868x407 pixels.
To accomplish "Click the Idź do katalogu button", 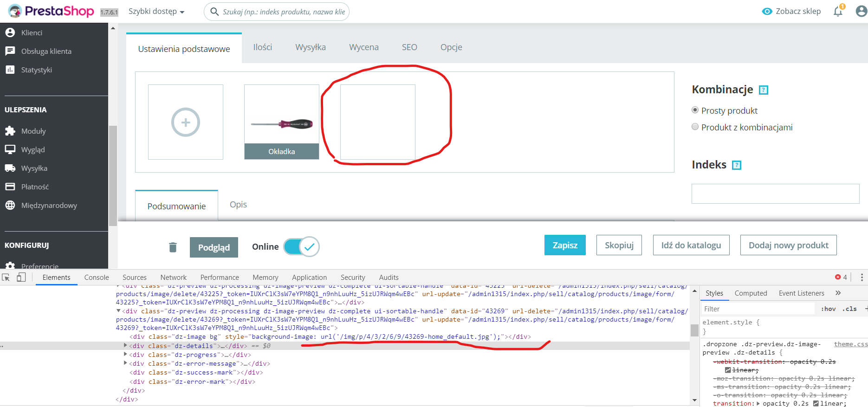I will 691,245.
